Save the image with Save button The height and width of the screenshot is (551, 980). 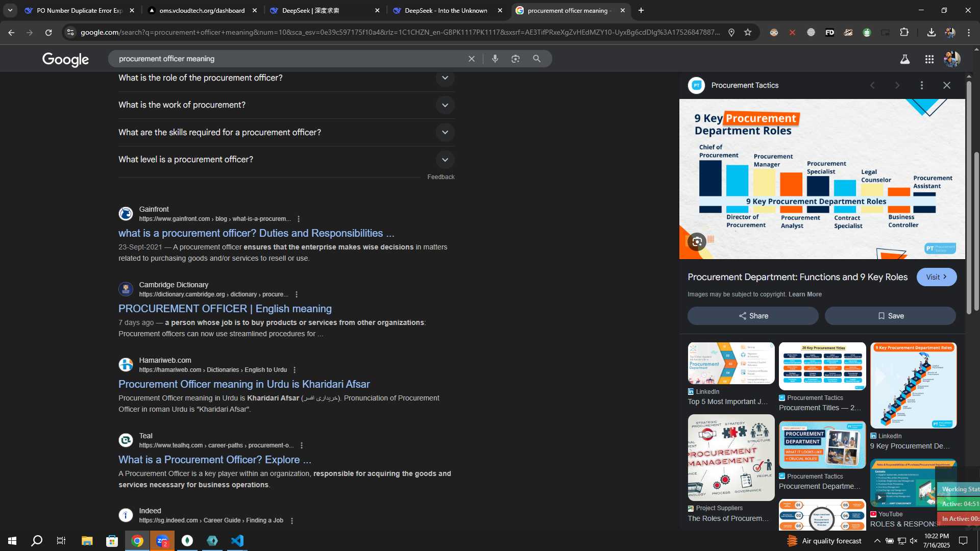890,316
